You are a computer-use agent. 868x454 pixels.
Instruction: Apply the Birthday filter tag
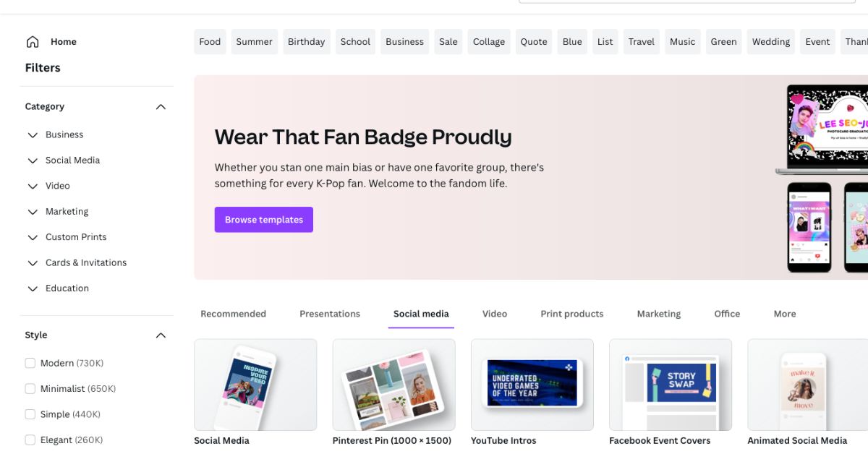click(x=306, y=41)
